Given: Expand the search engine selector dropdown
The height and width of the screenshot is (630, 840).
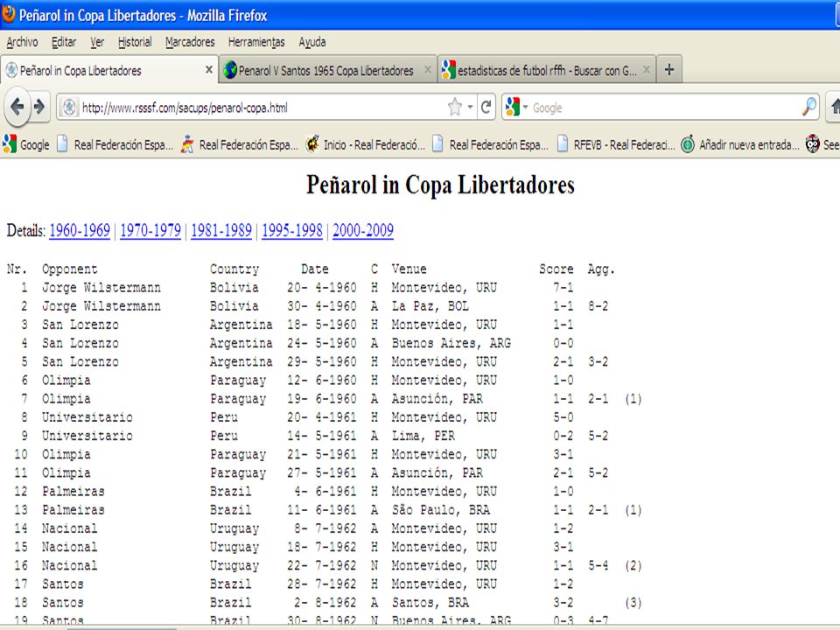Looking at the screenshot, I should click(x=525, y=108).
